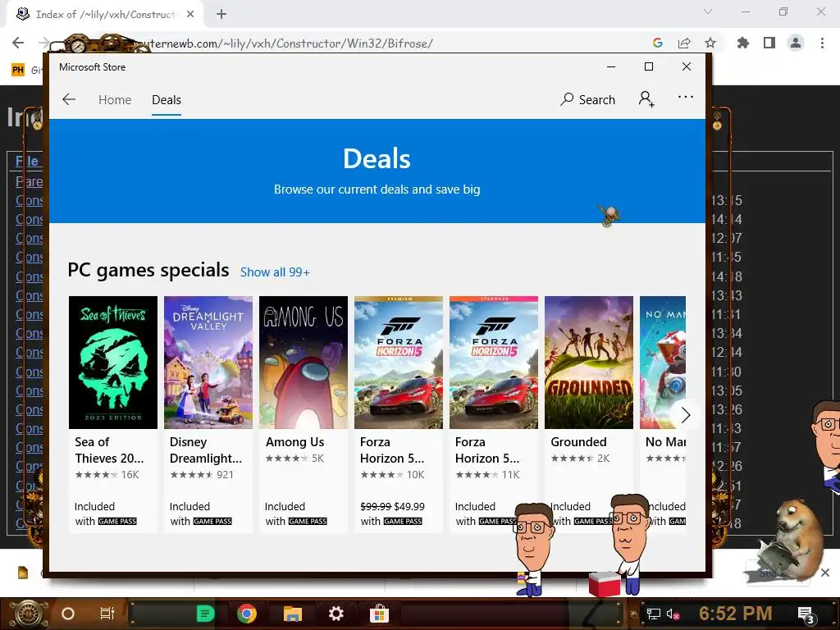Open the three-dot more options menu
The image size is (840, 630).
[686, 97]
